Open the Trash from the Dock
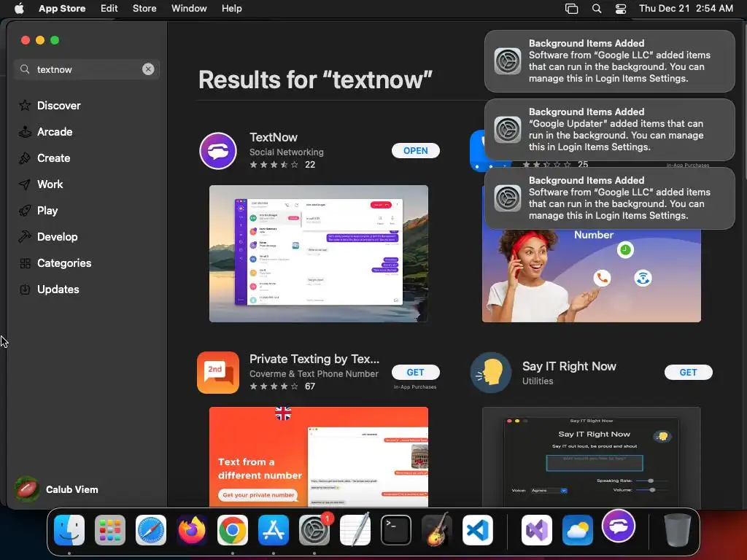 (678, 530)
